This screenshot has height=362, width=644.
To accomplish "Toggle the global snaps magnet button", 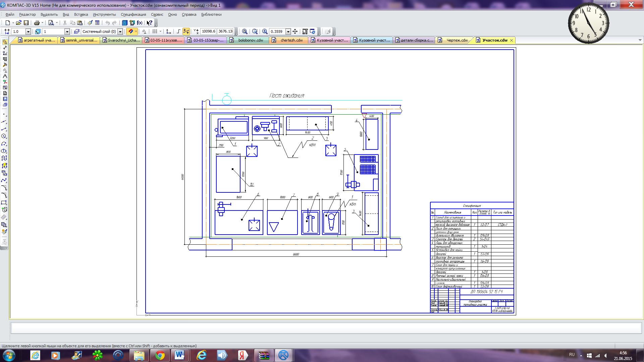I will tap(131, 32).
